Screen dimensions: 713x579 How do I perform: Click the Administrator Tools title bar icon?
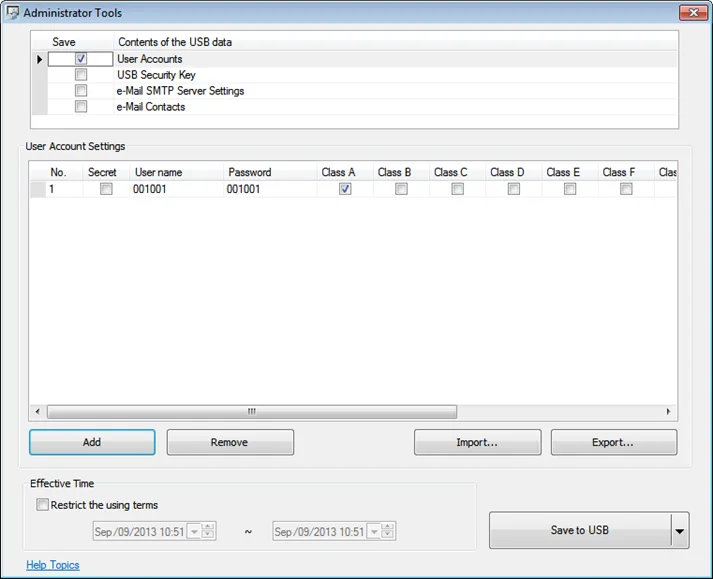click(12, 13)
